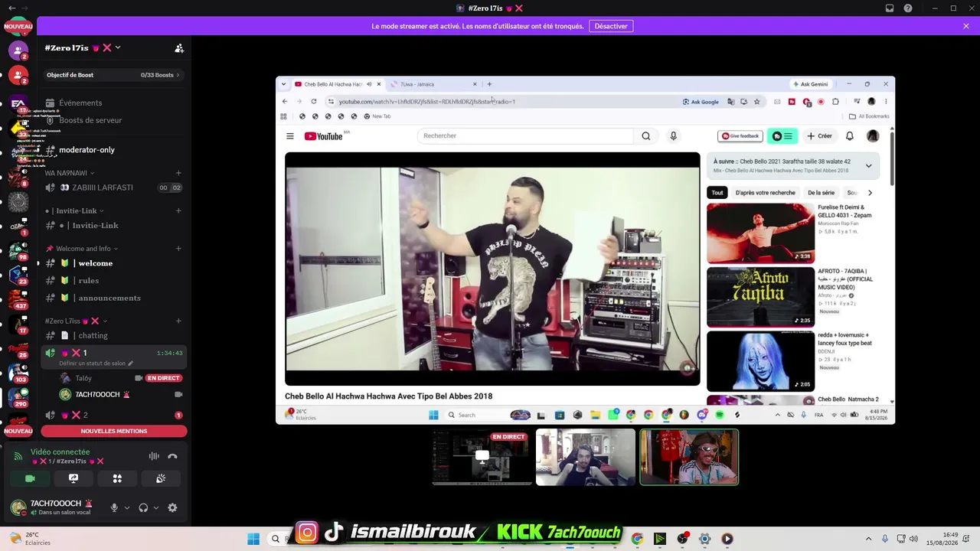Add a channel to WA NA9NAWI category
The width and height of the screenshot is (980, 551).
click(x=178, y=173)
